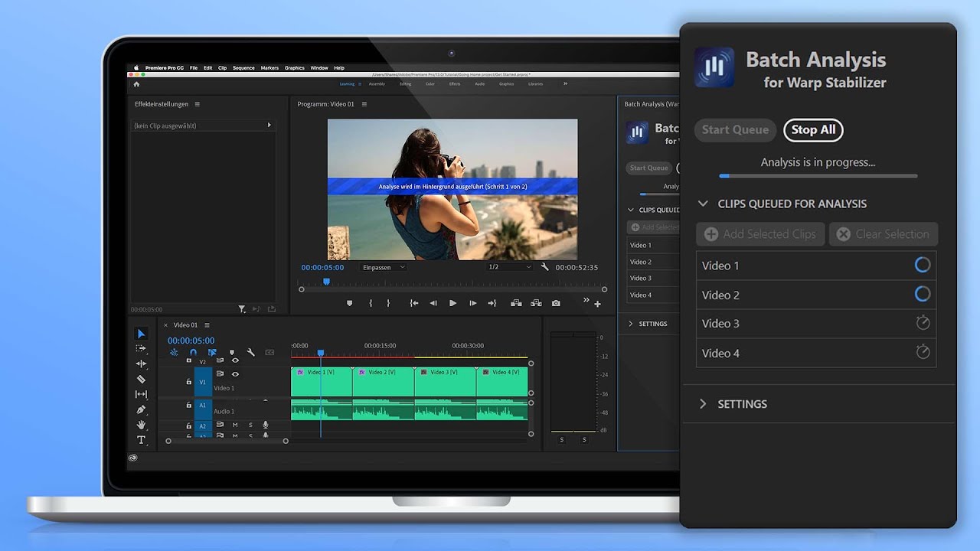Click the Add Marker icon in Program Monitor
Image resolution: width=980 pixels, height=551 pixels.
pyautogui.click(x=350, y=303)
